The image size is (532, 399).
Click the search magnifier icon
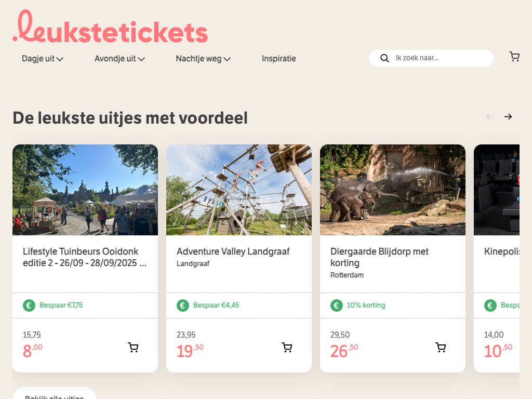384,58
